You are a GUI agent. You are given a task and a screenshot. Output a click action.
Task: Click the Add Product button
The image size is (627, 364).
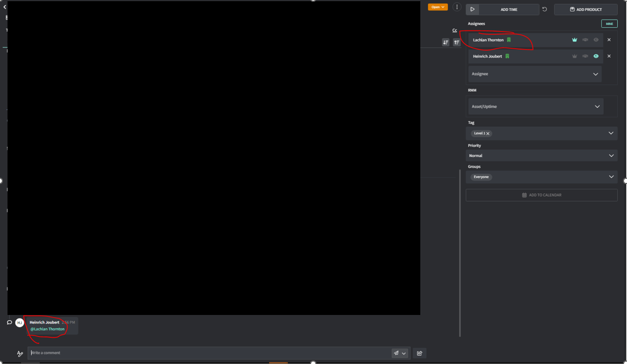coord(585,9)
